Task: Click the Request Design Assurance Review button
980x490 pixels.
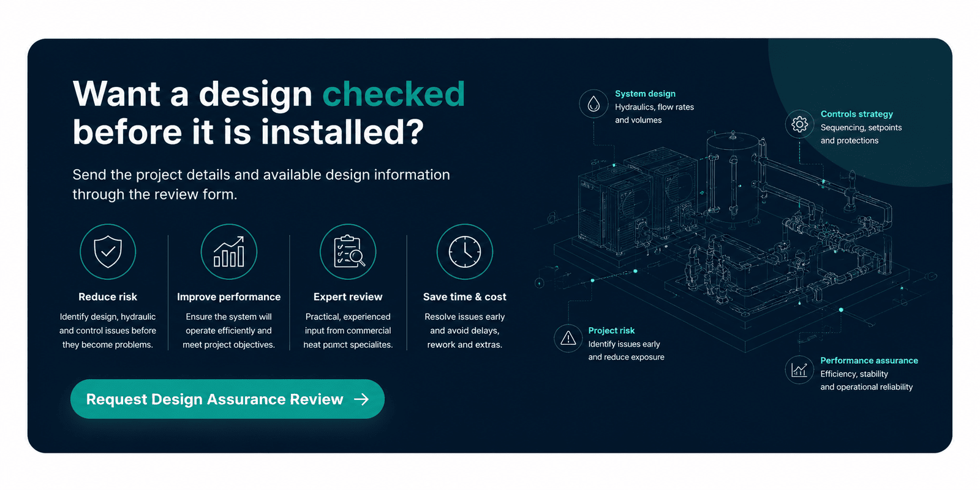Action: click(227, 399)
